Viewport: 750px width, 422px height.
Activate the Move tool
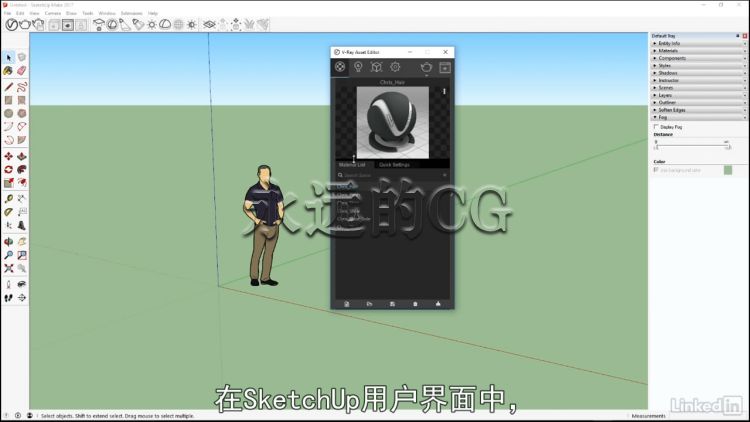pyautogui.click(x=9, y=156)
